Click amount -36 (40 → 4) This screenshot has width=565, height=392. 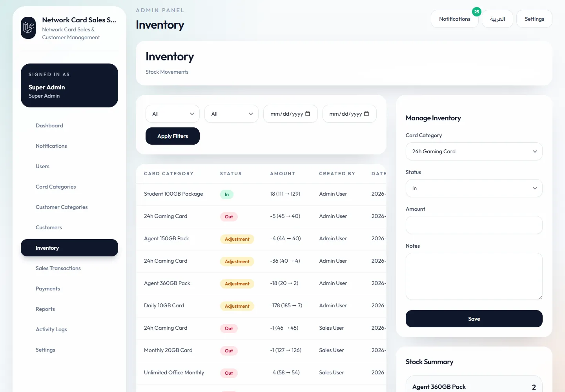pyautogui.click(x=285, y=261)
